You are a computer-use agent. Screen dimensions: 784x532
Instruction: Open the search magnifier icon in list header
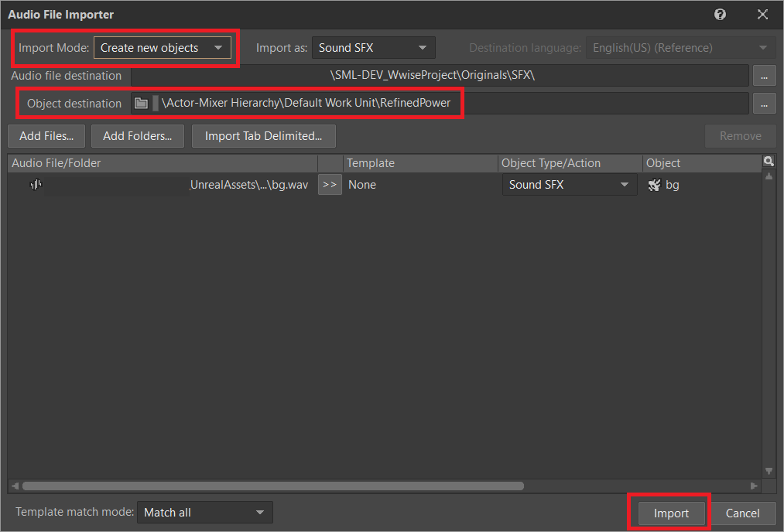769,162
